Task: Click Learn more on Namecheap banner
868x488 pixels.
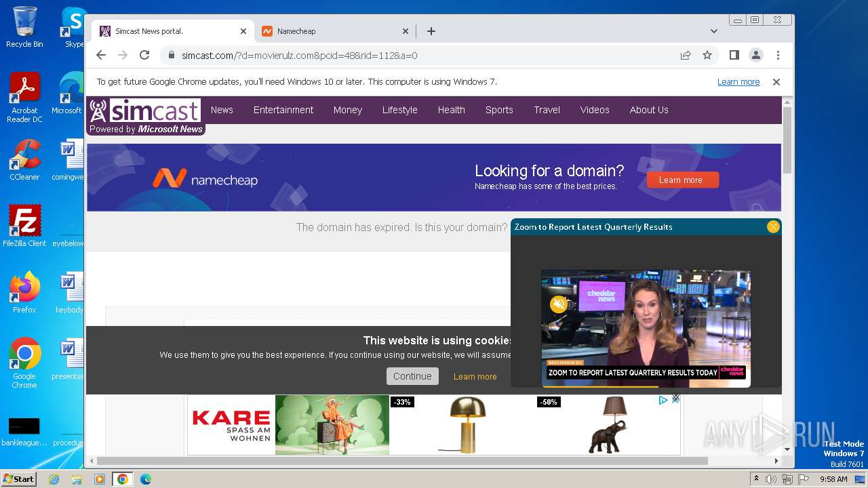Action: [683, 180]
